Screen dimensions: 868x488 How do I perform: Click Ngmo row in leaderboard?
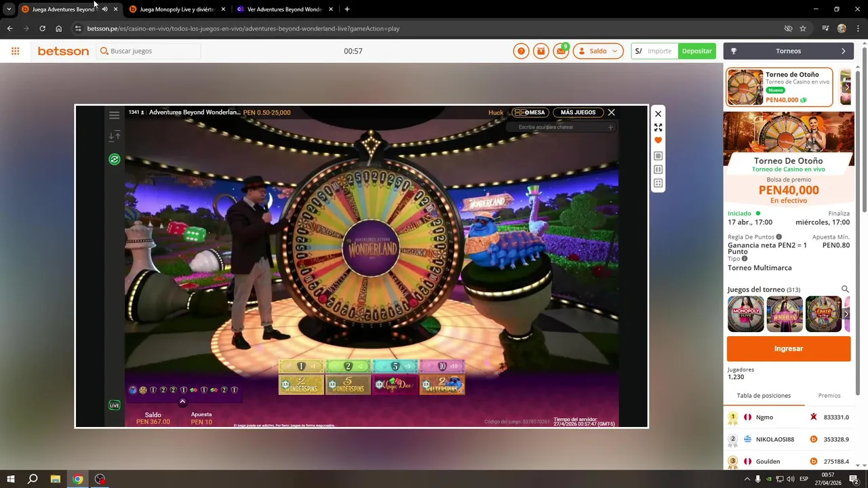(x=789, y=418)
